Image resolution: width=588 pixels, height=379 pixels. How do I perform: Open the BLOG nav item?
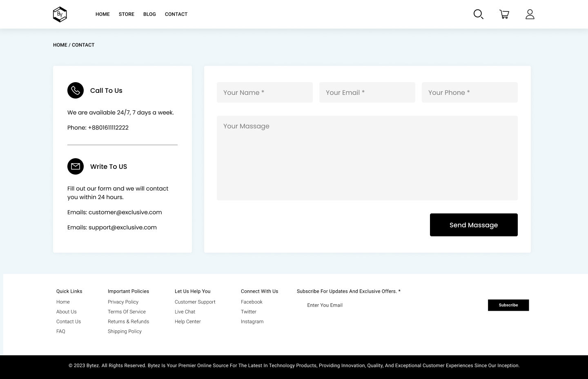[149, 14]
